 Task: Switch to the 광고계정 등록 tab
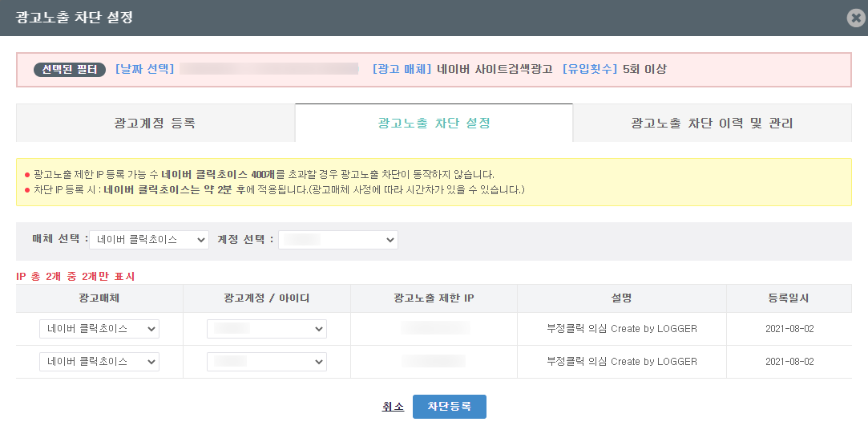(155, 123)
